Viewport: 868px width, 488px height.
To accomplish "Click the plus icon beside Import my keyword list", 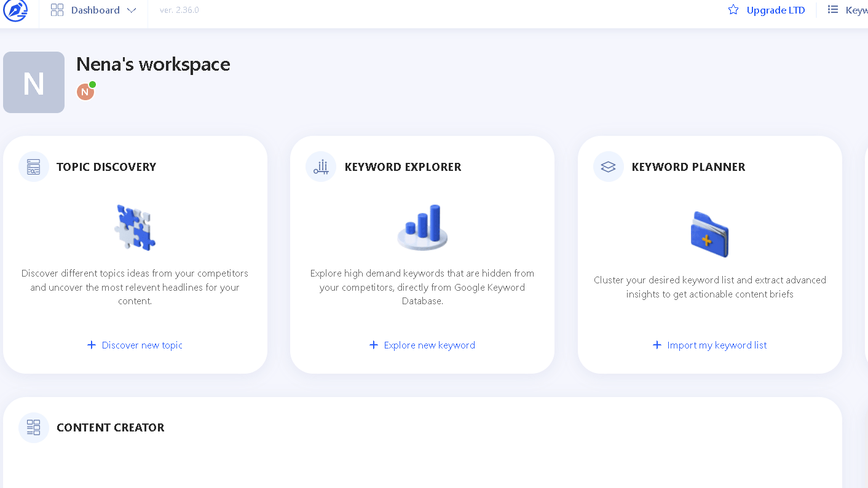I will coord(657,345).
